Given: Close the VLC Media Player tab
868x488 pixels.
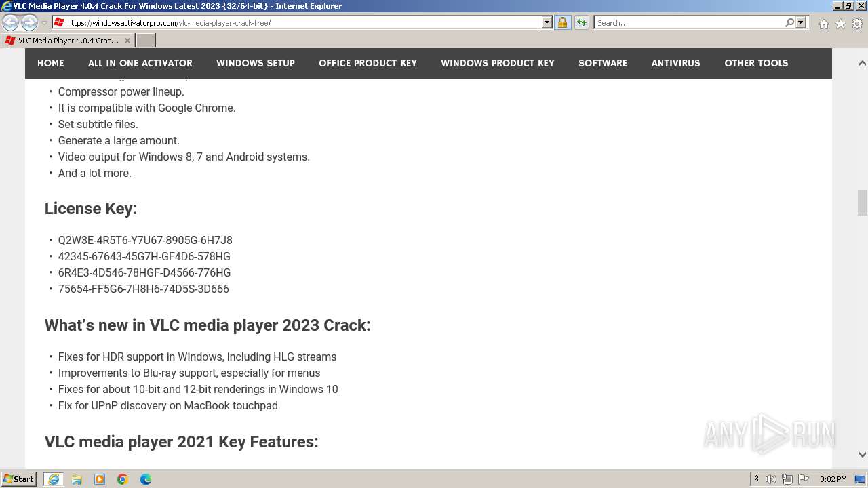Looking at the screenshot, I should click(x=127, y=41).
